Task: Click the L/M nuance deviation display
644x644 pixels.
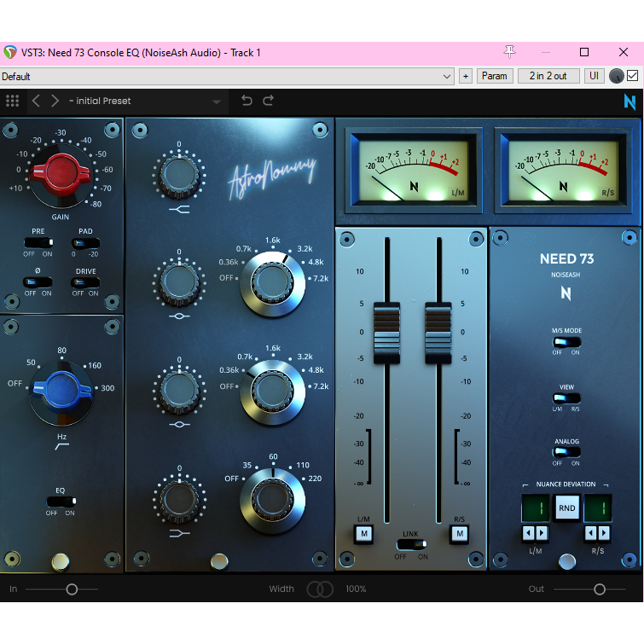Action: click(535, 508)
